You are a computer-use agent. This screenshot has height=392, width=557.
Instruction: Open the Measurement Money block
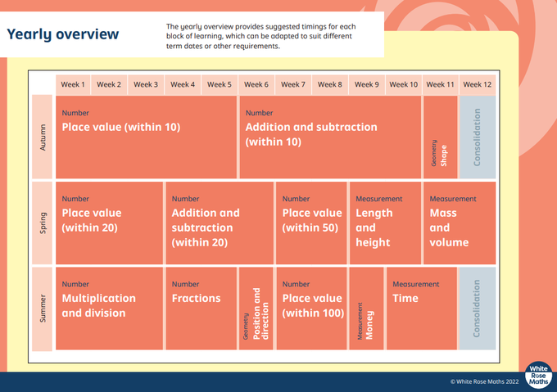point(366,309)
